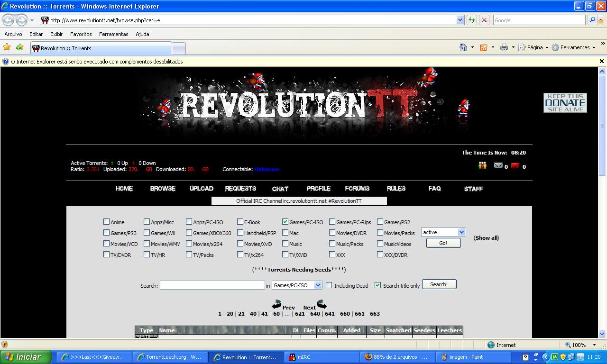The height and width of the screenshot is (364, 607).
Task: Check the TV/x264 checkbox
Action: point(240,255)
